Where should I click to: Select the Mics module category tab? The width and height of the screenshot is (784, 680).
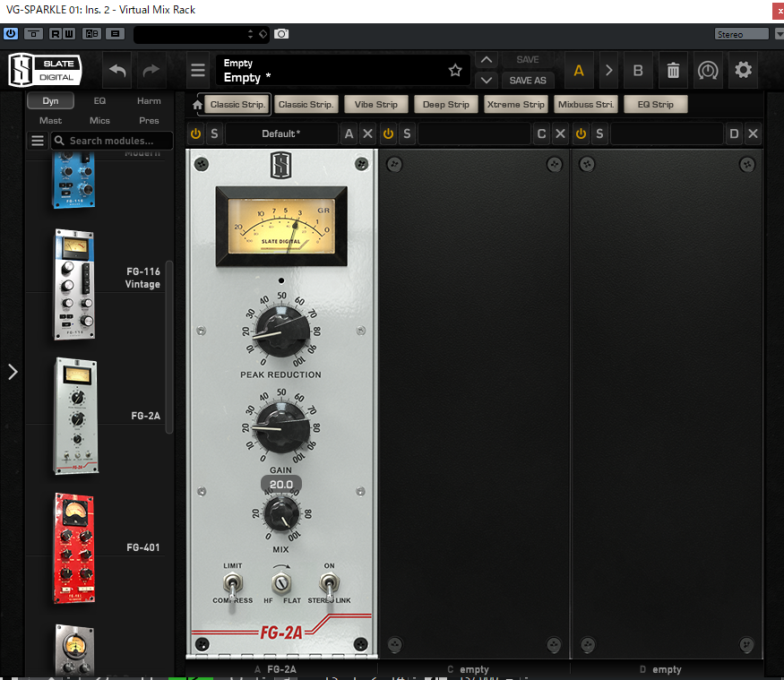click(99, 120)
